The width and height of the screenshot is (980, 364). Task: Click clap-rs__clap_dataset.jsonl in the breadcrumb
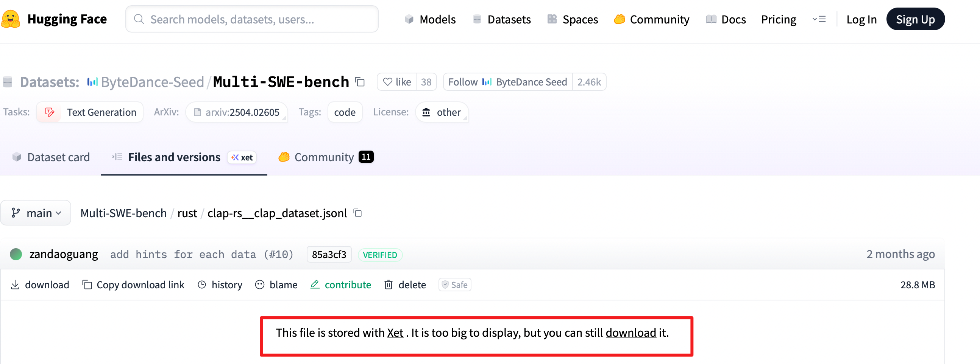(x=277, y=213)
